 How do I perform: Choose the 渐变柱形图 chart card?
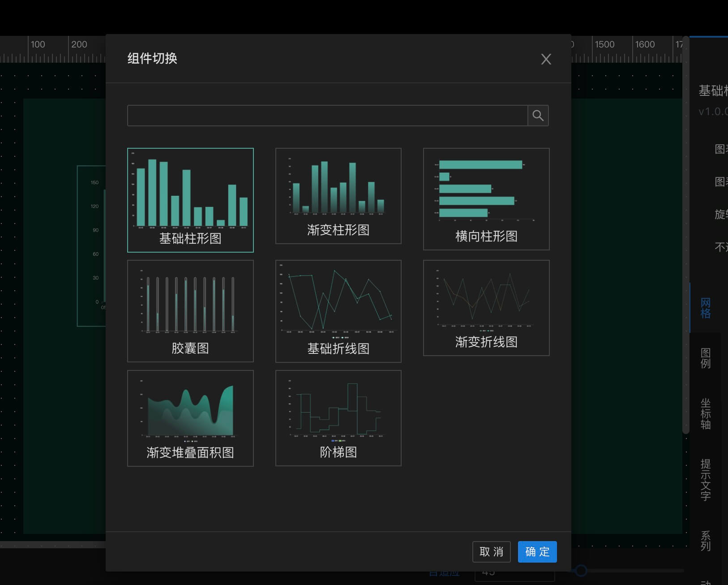[338, 196]
